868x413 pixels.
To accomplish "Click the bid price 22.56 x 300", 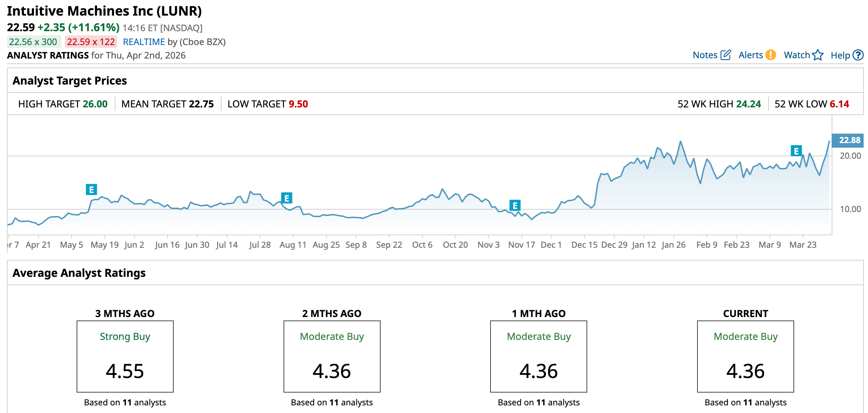I will 33,42.
